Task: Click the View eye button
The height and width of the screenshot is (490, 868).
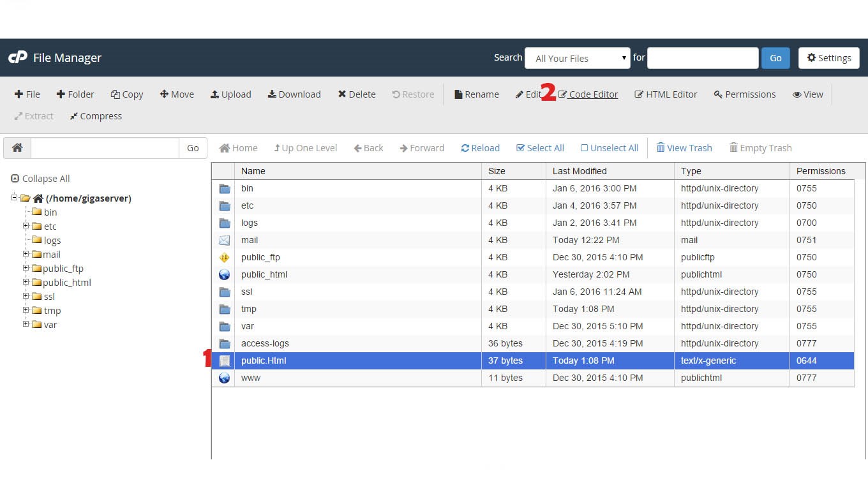Action: [x=808, y=94]
